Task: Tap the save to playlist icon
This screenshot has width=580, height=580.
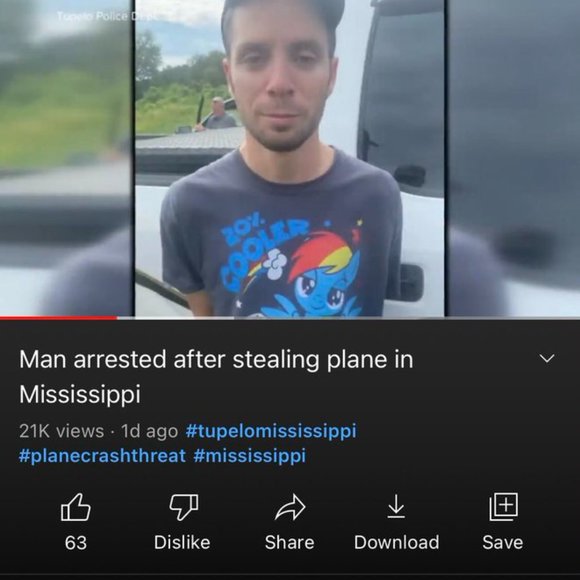Action: pos(503,506)
